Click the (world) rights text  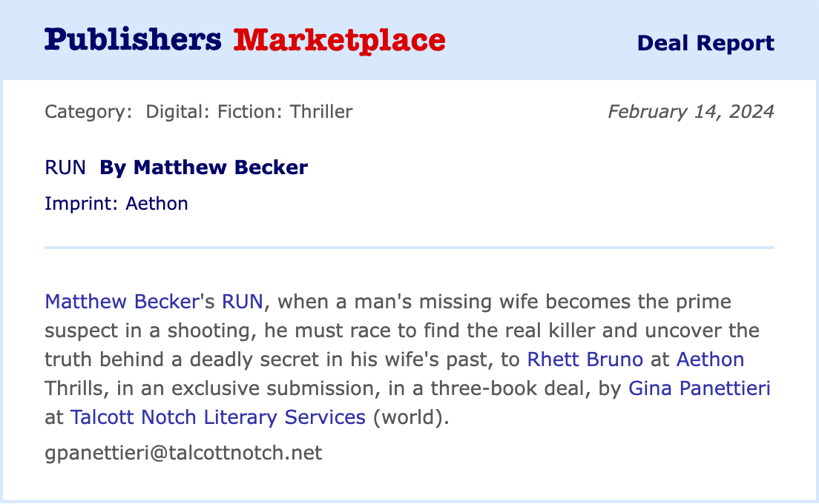pyautogui.click(x=410, y=417)
